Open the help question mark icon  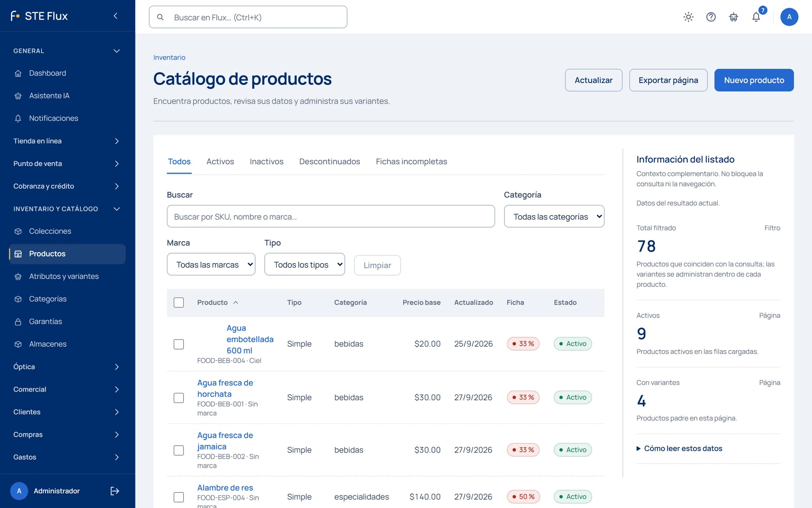coord(711,17)
